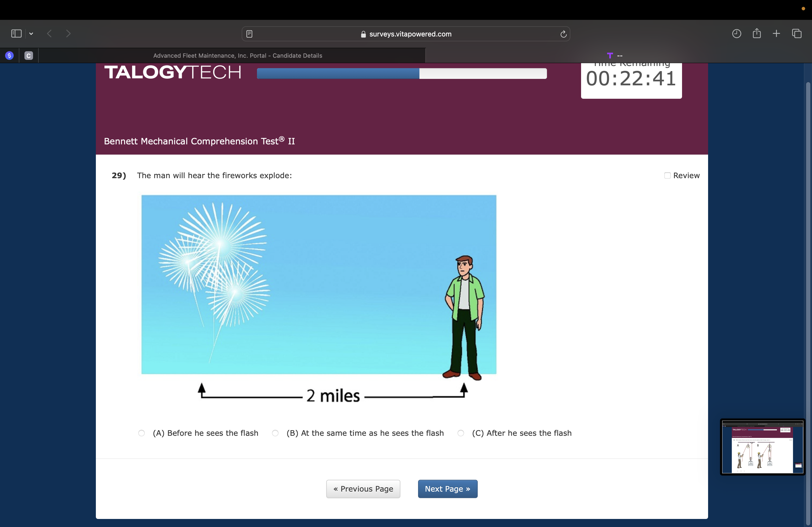Switch to the tab with purple T icon
812x527 pixels.
[x=614, y=56]
